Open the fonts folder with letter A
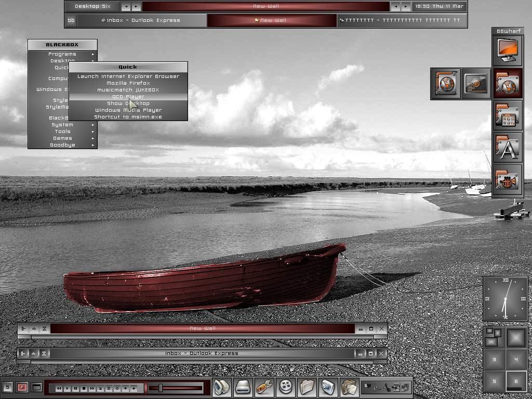The image size is (532, 399). (x=508, y=148)
